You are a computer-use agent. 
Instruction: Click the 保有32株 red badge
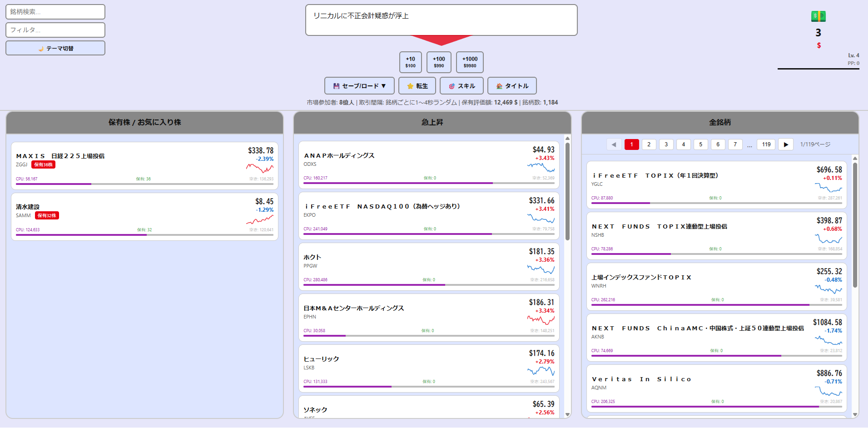click(47, 216)
